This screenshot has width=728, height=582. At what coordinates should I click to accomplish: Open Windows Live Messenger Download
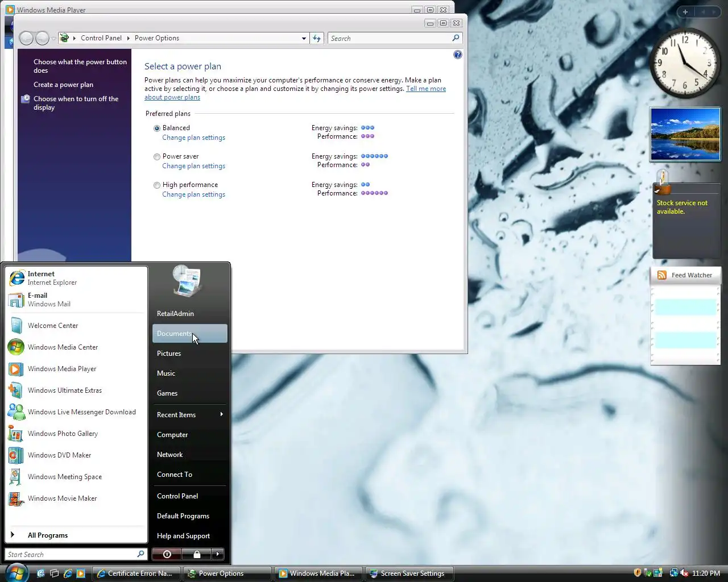(x=76, y=412)
